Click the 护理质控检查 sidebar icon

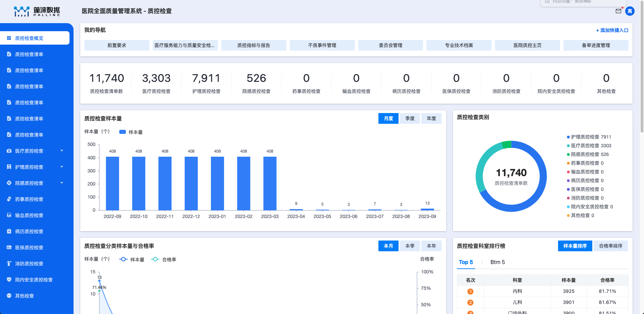(x=9, y=167)
